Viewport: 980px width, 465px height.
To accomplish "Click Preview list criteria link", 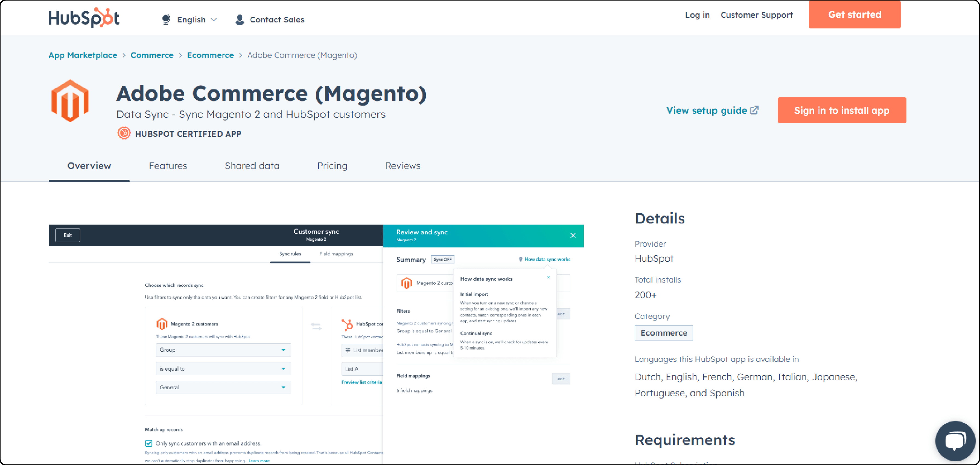I will [x=361, y=382].
